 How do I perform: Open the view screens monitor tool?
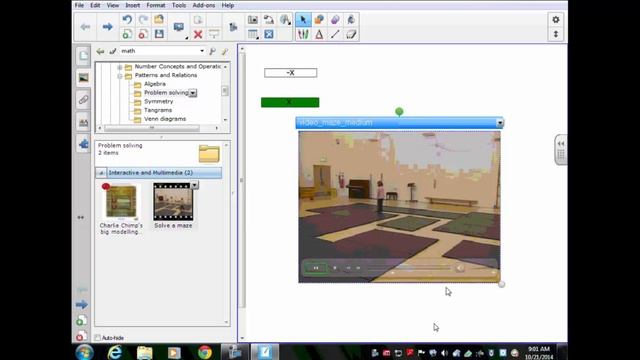tap(178, 27)
